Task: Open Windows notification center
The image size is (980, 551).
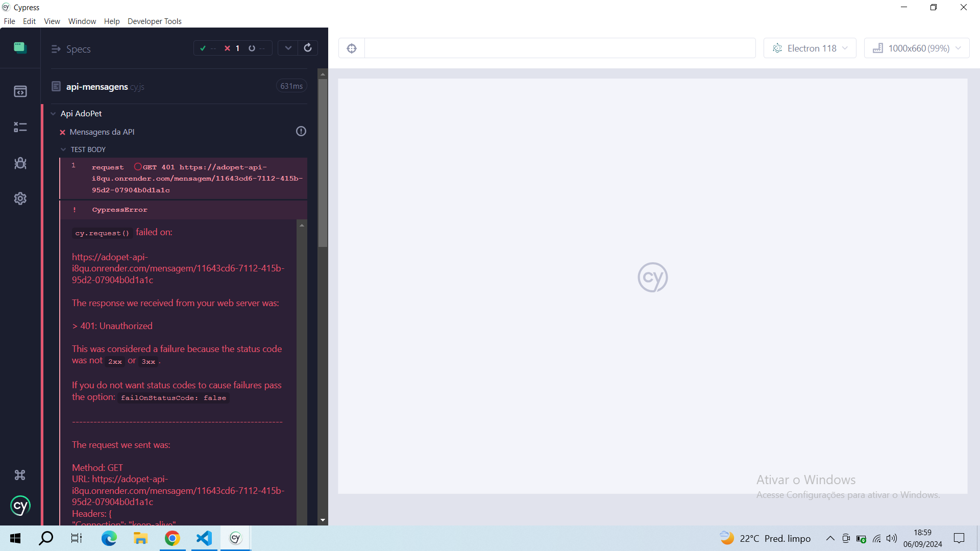Action: tap(959, 538)
